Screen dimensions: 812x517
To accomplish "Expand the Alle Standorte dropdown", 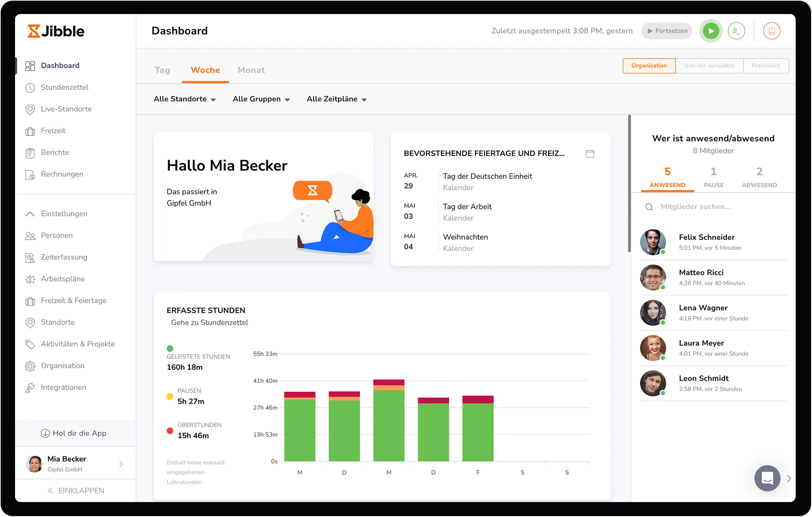I will pos(185,99).
